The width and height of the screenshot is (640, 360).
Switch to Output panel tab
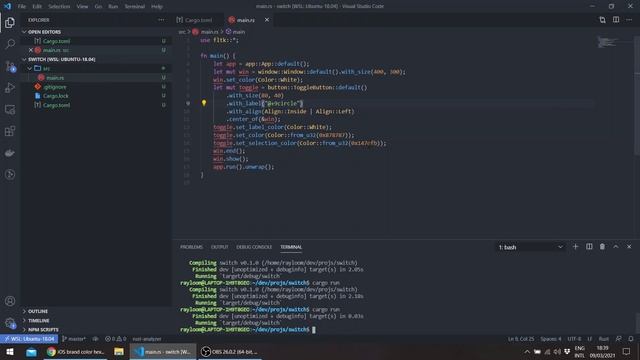tap(220, 247)
